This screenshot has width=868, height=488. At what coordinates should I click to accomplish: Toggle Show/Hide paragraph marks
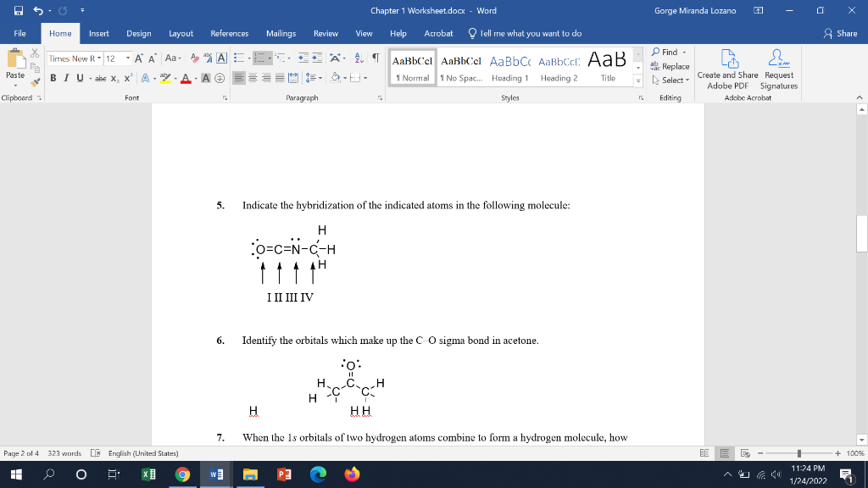click(x=376, y=58)
